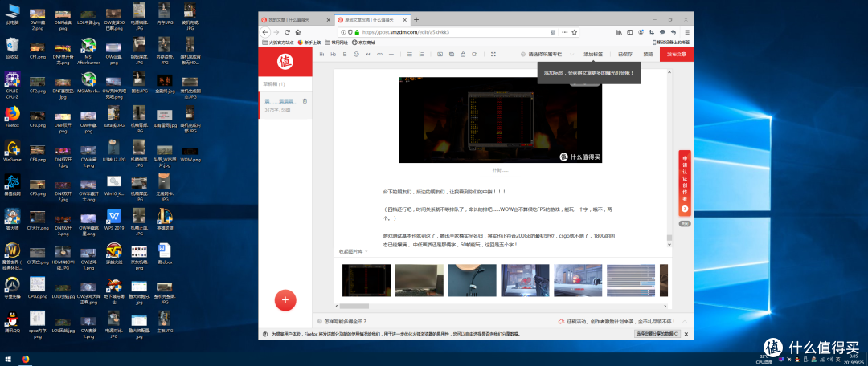This screenshot has height=366, width=868.
Task: Open the CPUID CPU-Z desktop shortcut
Action: pyautogui.click(x=12, y=84)
